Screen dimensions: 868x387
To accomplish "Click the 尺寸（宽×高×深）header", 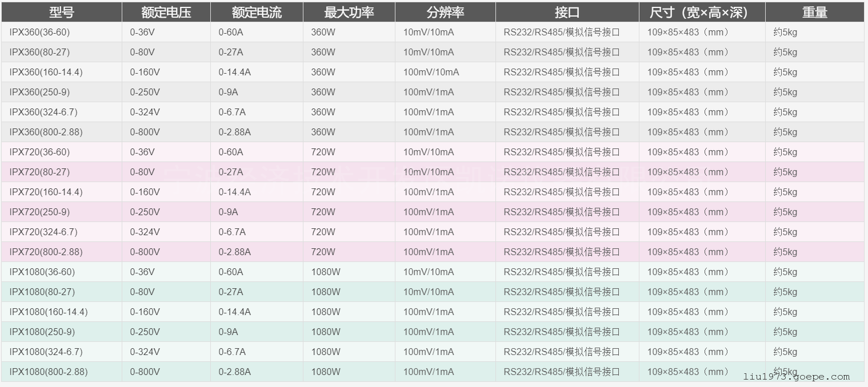I will 702,13.
